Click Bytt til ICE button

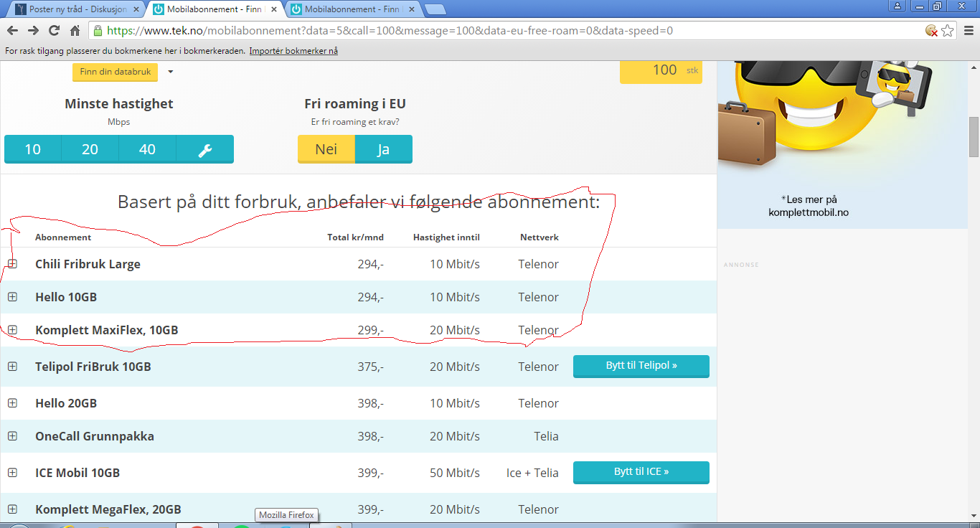[641, 472]
